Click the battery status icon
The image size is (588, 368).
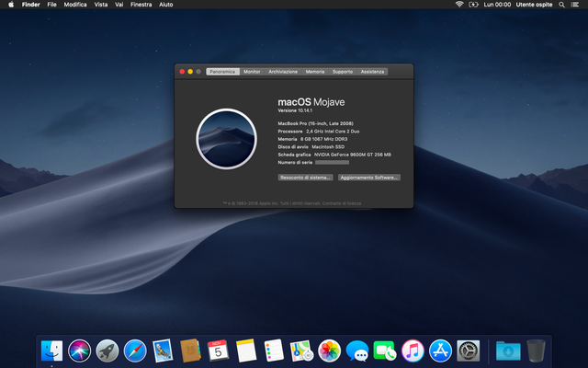click(x=474, y=5)
